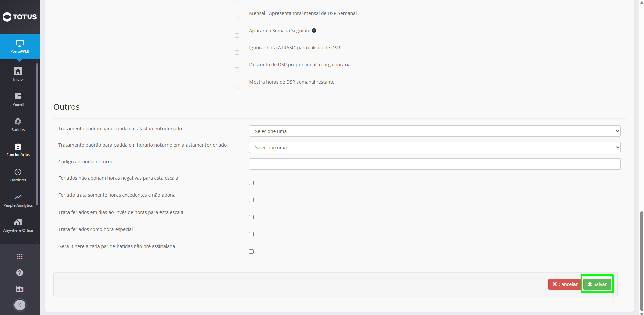Show info for Apurar na Semana Seguinte
The height and width of the screenshot is (315, 644).
(x=314, y=30)
